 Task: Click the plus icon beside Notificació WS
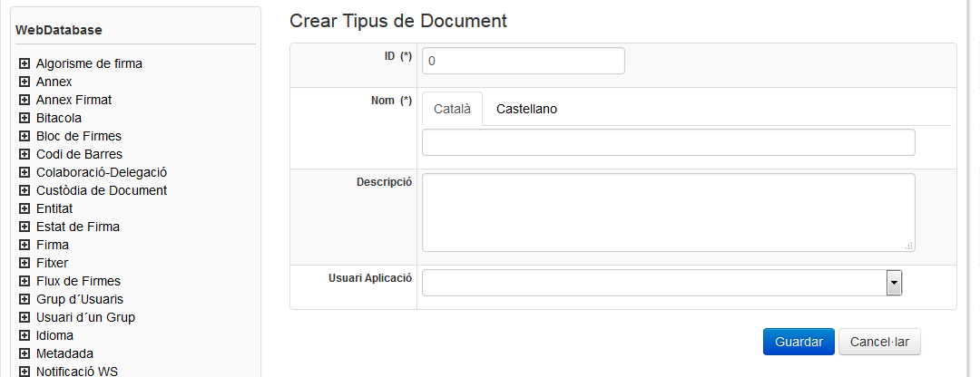[x=24, y=371]
